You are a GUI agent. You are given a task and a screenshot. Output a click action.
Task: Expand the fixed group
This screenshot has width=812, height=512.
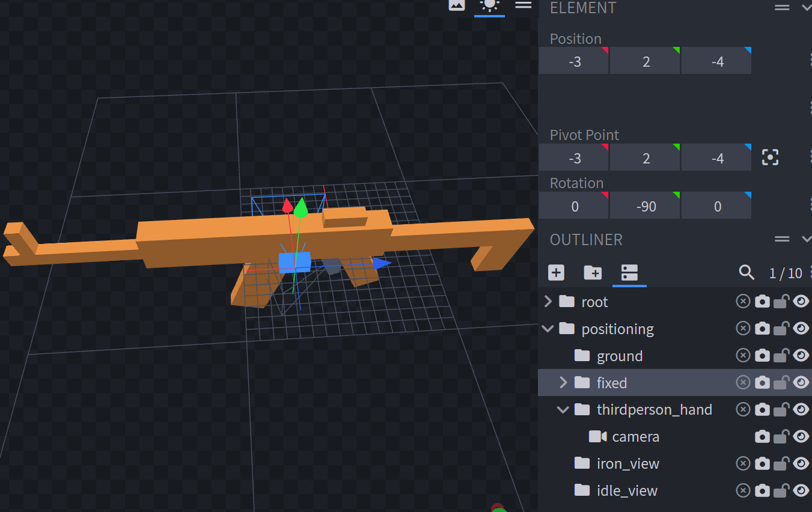563,382
